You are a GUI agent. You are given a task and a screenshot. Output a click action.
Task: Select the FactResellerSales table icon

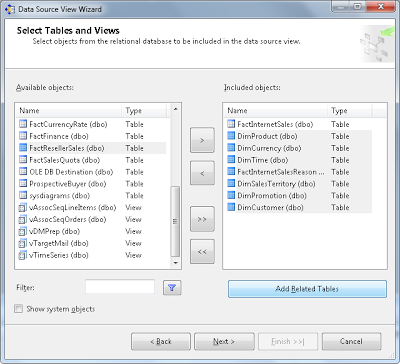(x=23, y=148)
